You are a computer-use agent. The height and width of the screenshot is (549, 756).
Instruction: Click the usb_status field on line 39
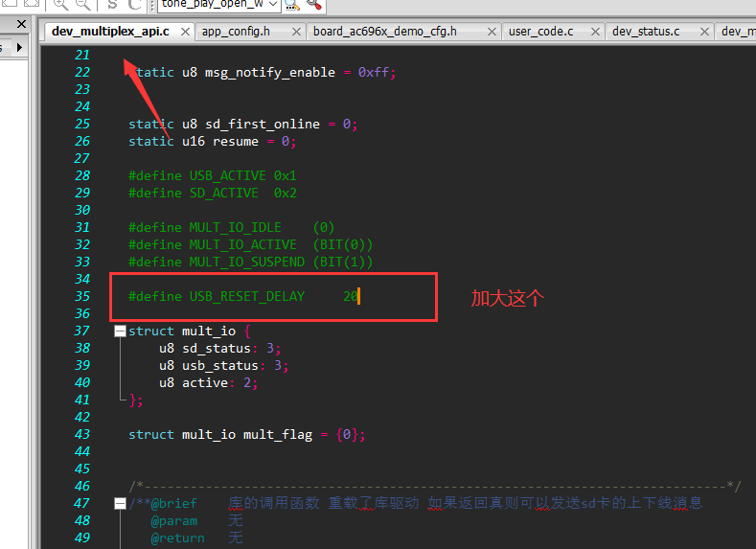pyautogui.click(x=220, y=366)
